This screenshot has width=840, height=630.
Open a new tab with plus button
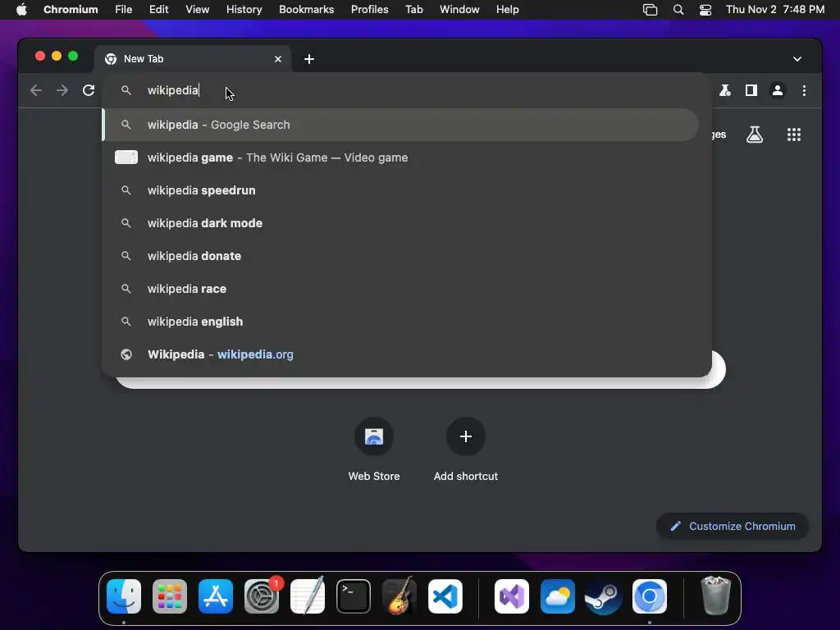(x=309, y=59)
